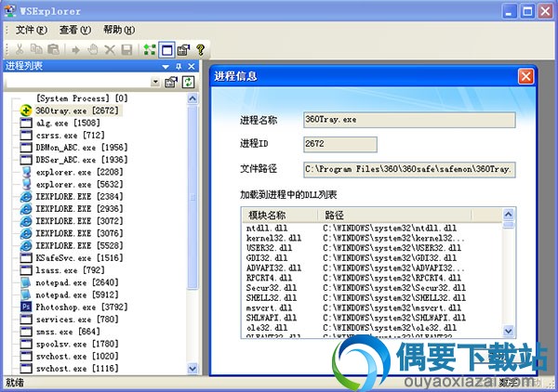558x392 pixels.
Task: Select IEXPLORE.EXE [2384] process
Action: coord(79,197)
